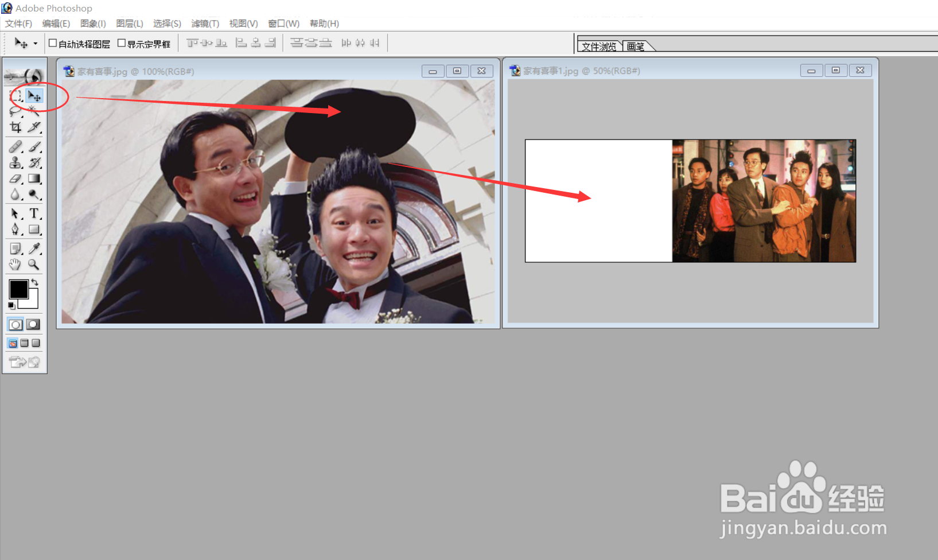
Task: Open the 画笔 palette tab
Action: pyautogui.click(x=636, y=46)
